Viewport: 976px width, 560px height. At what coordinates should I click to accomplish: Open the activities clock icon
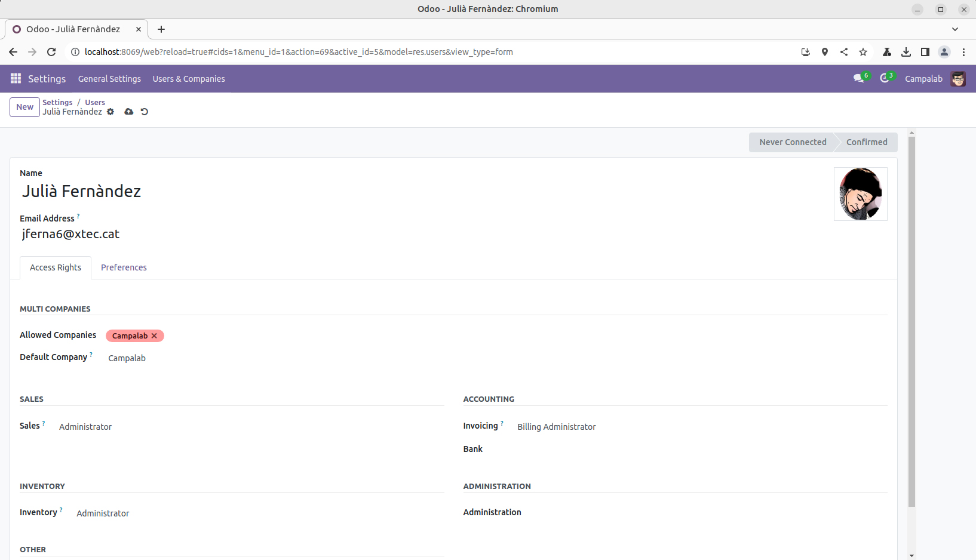pyautogui.click(x=885, y=79)
